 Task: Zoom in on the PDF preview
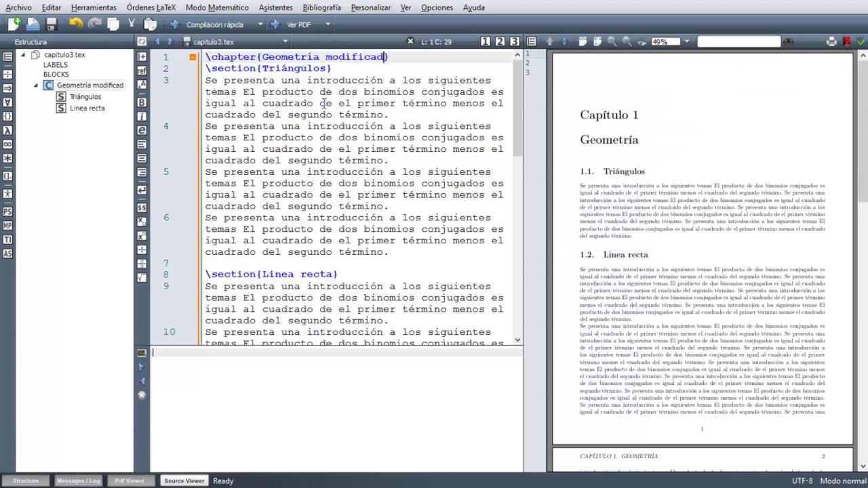pos(611,42)
